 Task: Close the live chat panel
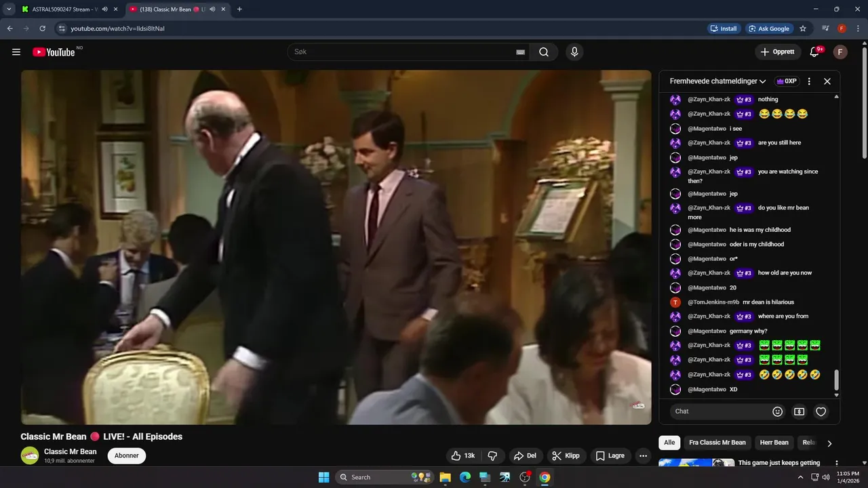[827, 81]
